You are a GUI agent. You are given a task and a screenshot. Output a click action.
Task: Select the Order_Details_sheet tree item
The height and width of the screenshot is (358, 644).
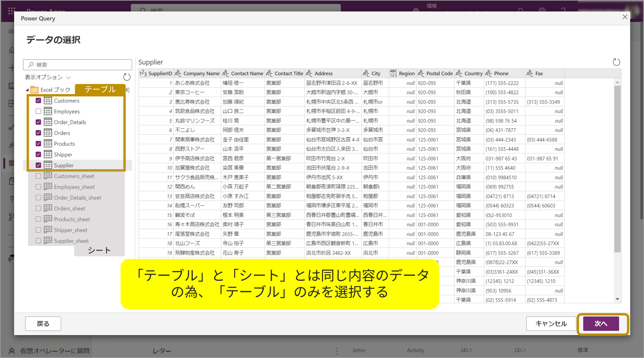click(x=77, y=197)
